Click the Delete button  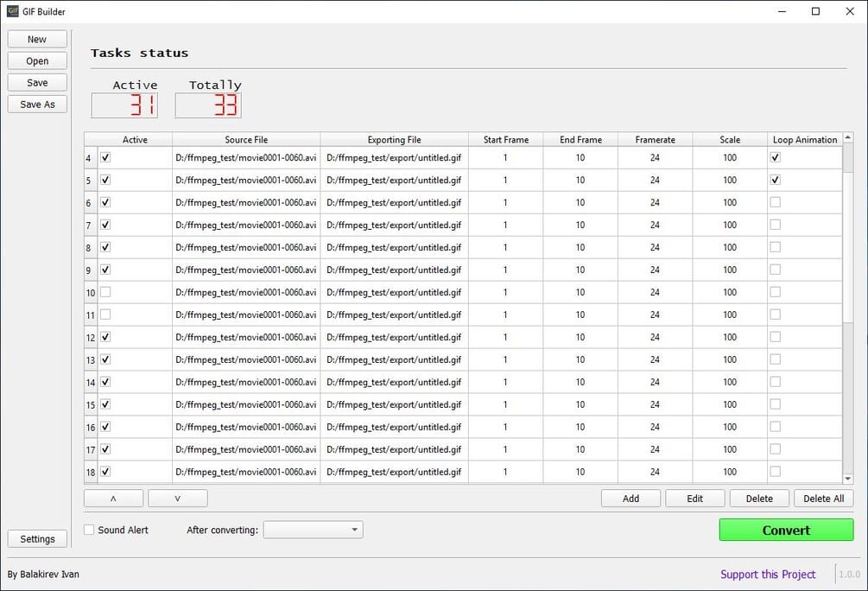pos(759,499)
